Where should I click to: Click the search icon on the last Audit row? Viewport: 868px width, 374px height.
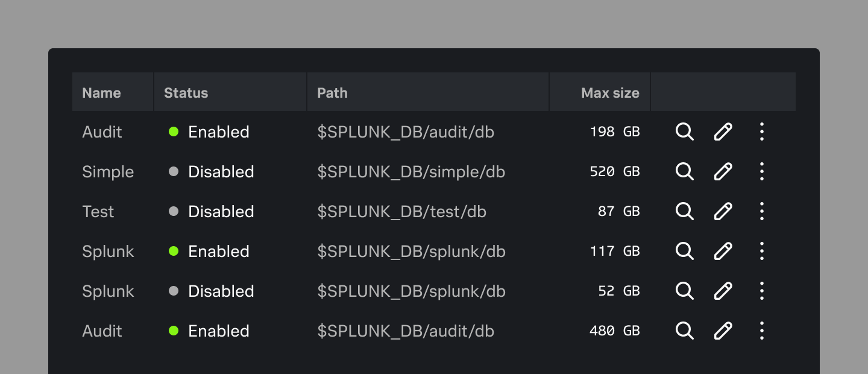pos(684,331)
